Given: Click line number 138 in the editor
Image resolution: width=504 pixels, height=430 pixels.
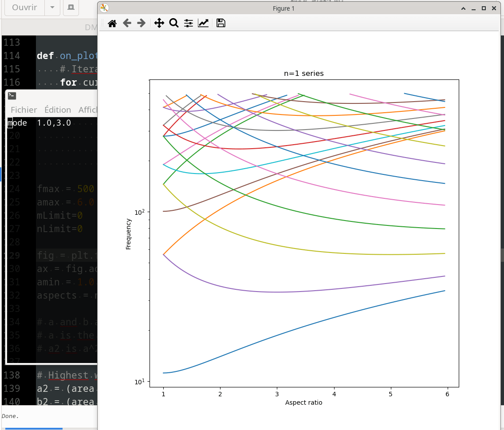Looking at the screenshot, I should (x=12, y=375).
